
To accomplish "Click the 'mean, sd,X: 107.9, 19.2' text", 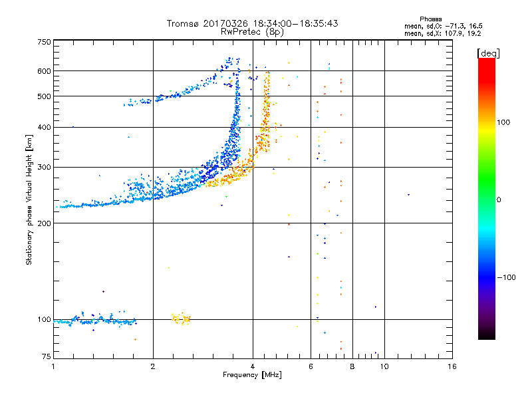I will point(442,33).
